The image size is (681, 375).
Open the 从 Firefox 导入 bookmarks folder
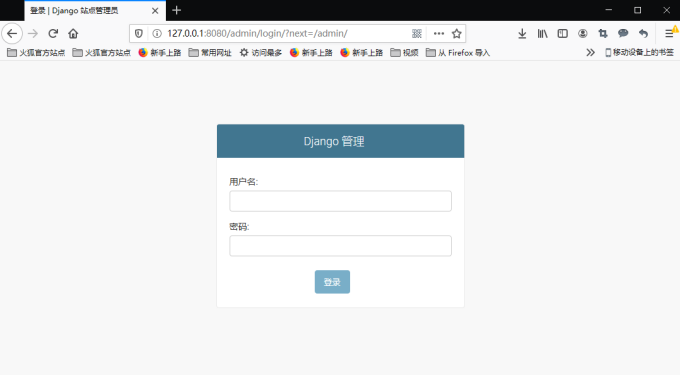(x=458, y=53)
